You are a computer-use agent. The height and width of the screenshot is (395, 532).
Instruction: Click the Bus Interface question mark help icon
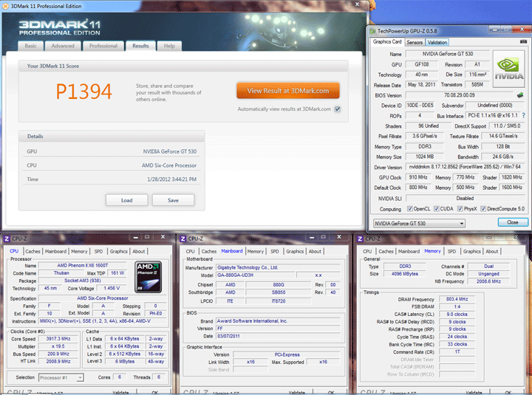coord(524,116)
